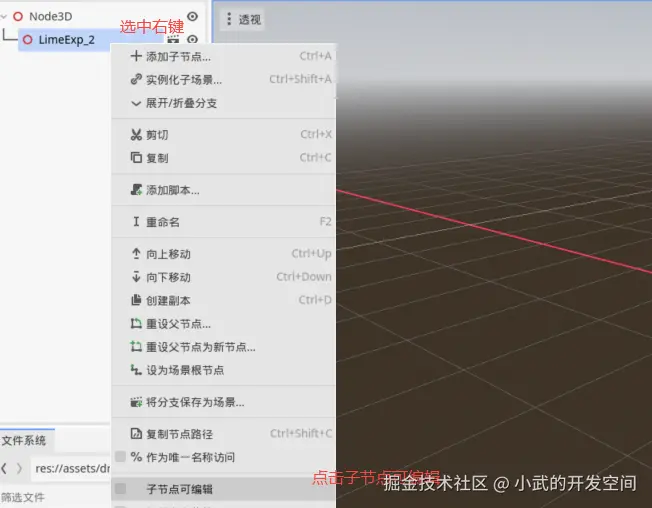The image size is (652, 508).
Task: Click the LimeExp_2 node type icon
Action: tap(27, 40)
